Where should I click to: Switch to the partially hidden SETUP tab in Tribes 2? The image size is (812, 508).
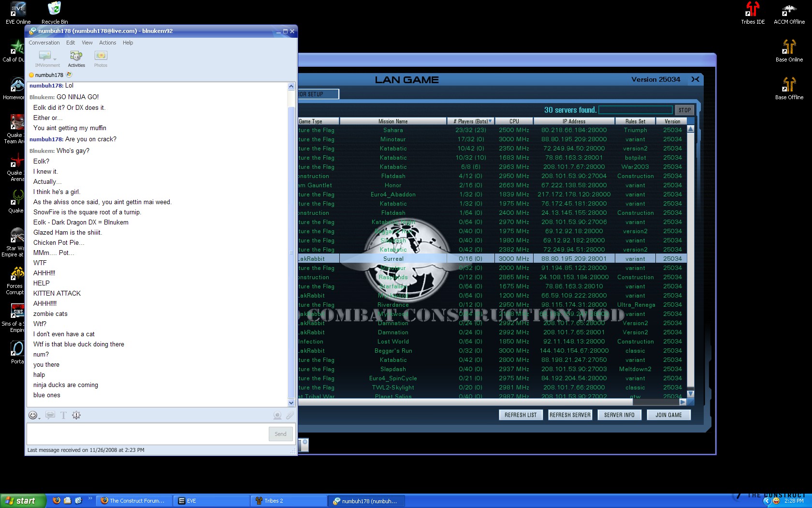pos(318,94)
